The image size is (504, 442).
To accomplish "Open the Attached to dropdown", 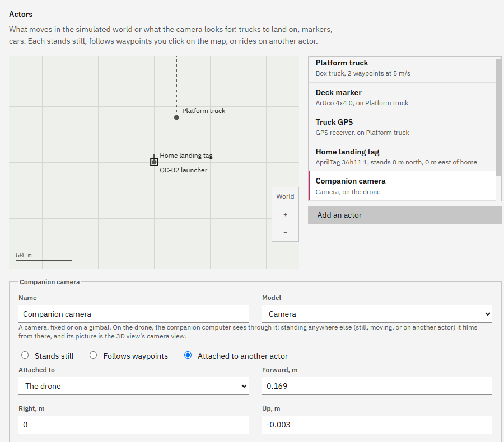I will point(133,386).
